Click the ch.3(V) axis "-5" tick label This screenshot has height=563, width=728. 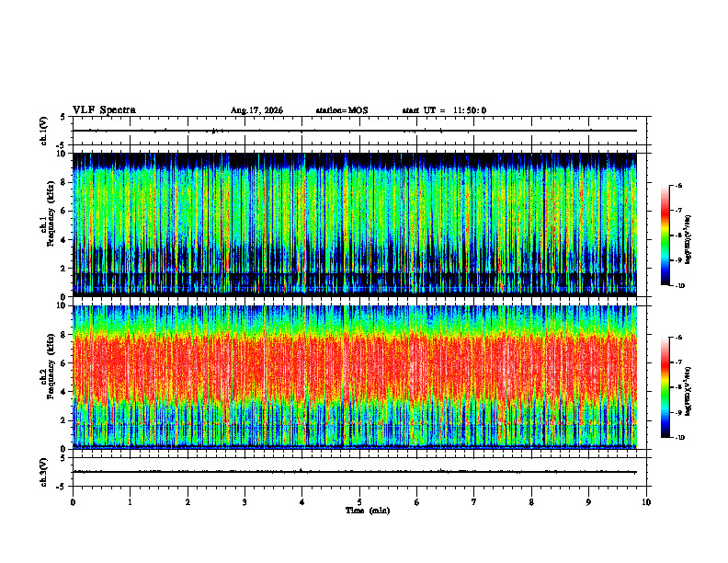pyautogui.click(x=62, y=487)
